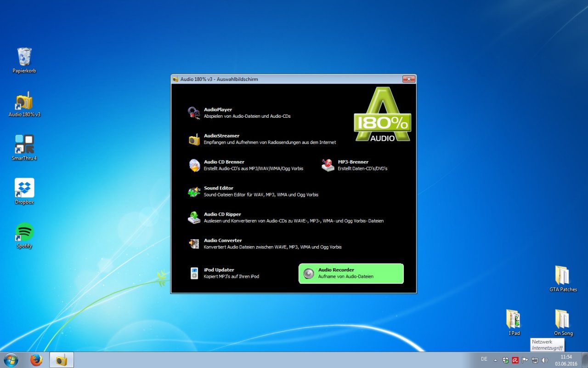Launch AudioPlayer from the selection screen
The height and width of the screenshot is (368, 588).
coord(239,113)
